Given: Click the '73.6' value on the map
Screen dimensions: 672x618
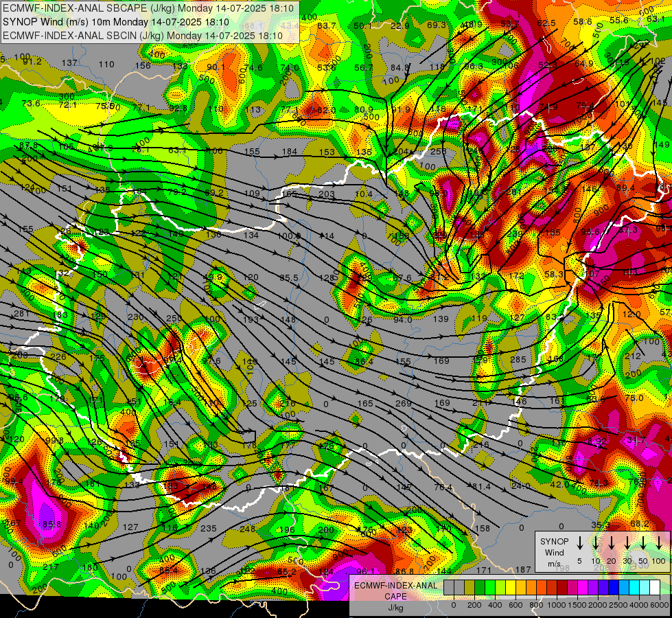Looking at the screenshot, I should [x=31, y=104].
